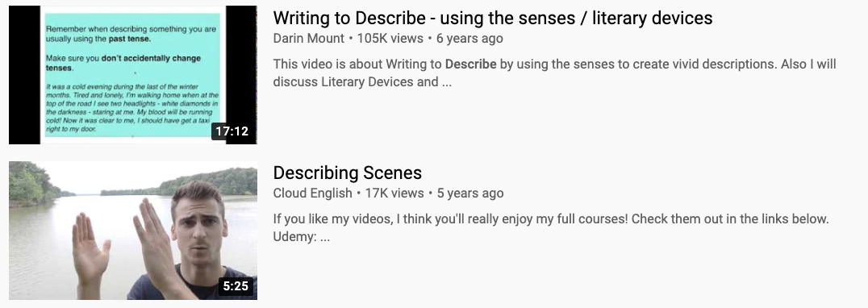The width and height of the screenshot is (868, 308).
Task: Open the 'Writing to Describe' video thumbnail
Action: (x=133, y=75)
